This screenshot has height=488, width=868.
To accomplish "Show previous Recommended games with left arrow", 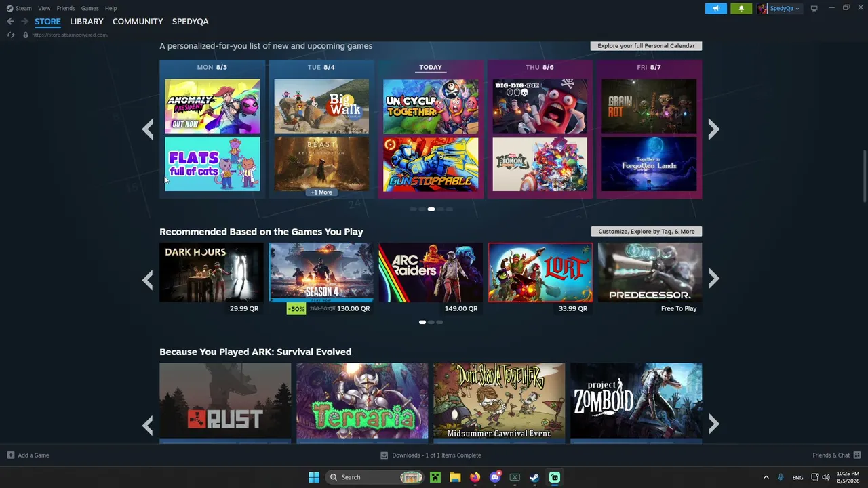I will click(x=148, y=279).
